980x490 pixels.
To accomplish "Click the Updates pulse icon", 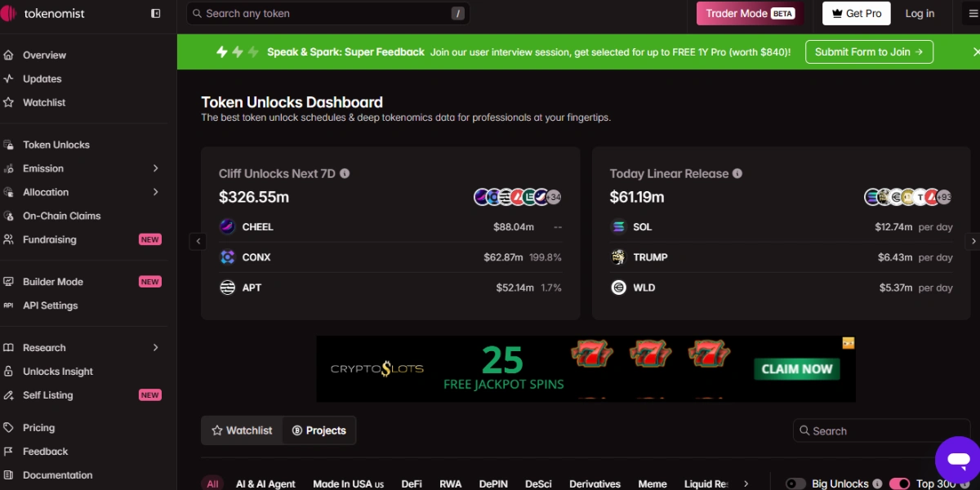I will tap(8, 79).
